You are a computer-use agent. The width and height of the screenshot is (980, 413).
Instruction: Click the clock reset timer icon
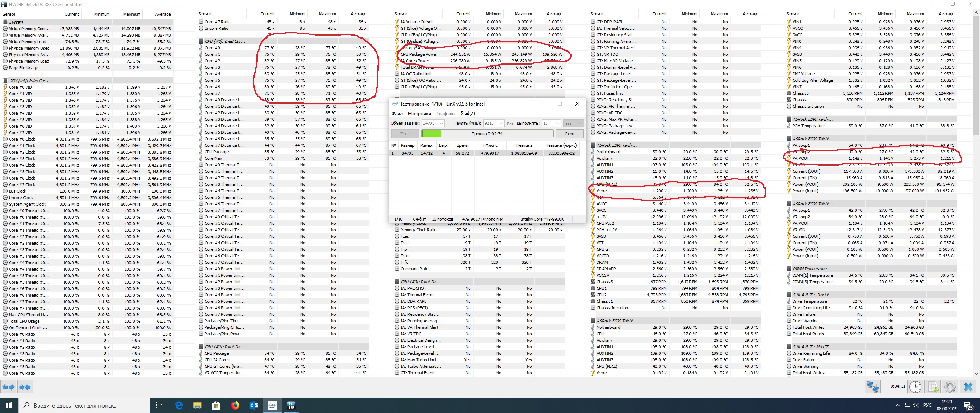(x=915, y=387)
